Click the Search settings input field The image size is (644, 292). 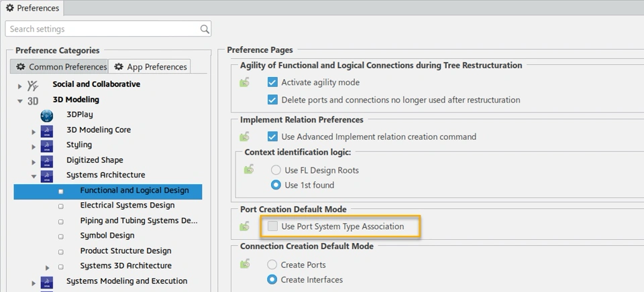click(x=101, y=29)
